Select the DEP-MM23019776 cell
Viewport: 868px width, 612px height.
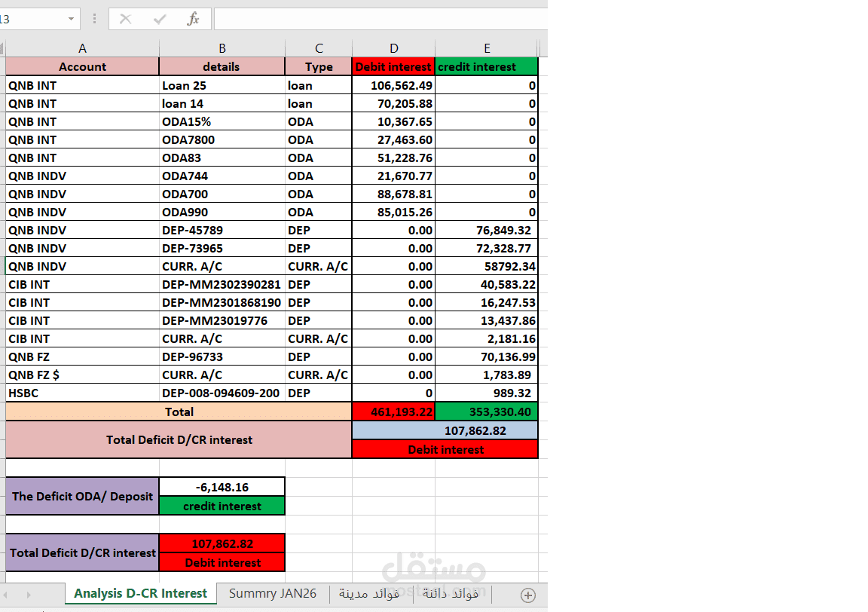pyautogui.click(x=222, y=320)
